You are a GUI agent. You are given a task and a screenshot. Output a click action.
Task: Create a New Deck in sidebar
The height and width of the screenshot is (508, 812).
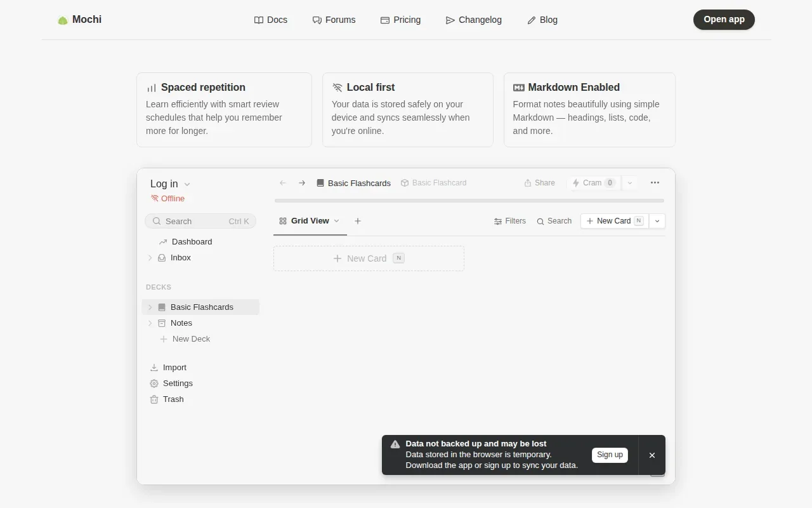tap(185, 339)
